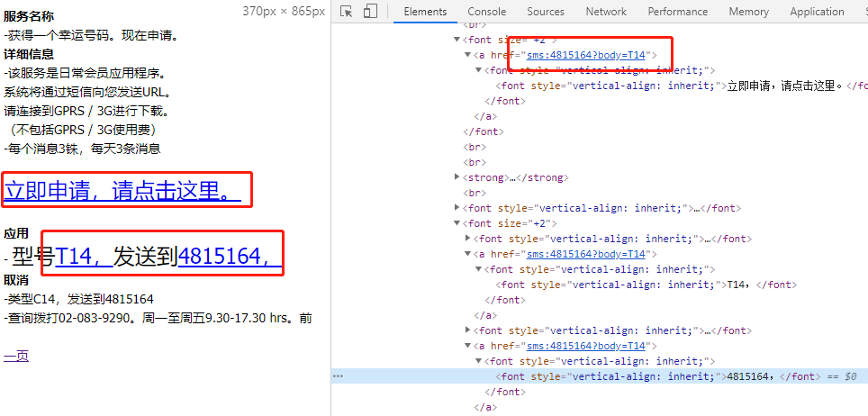Toggle the device toolbar icon
The width and height of the screenshot is (868, 416).
[370, 12]
